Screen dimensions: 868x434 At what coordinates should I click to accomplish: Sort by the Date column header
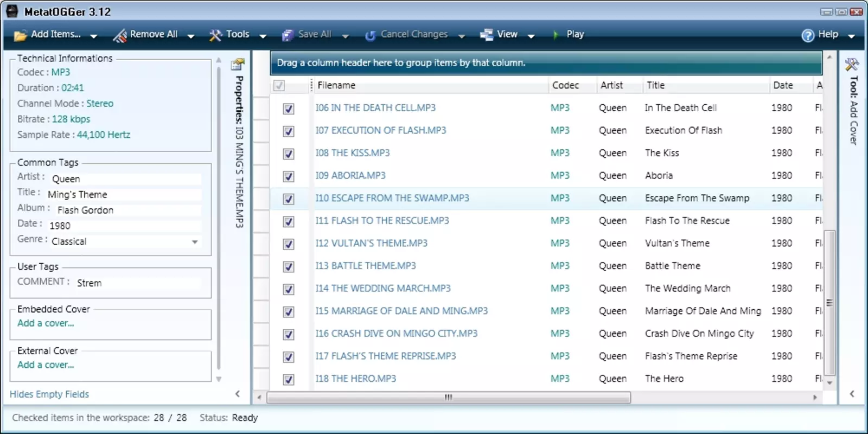point(790,85)
